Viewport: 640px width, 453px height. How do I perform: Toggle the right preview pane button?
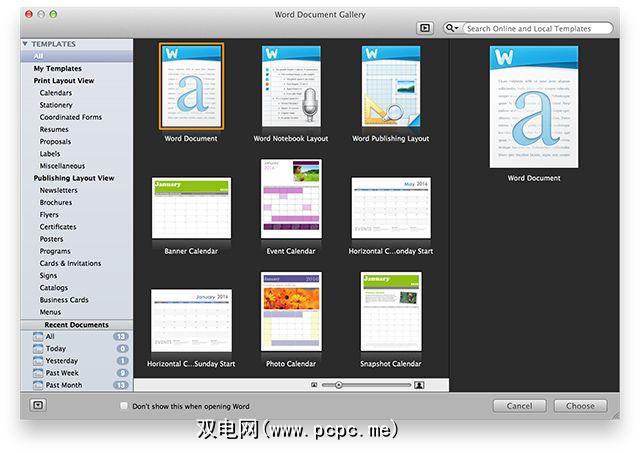click(425, 28)
